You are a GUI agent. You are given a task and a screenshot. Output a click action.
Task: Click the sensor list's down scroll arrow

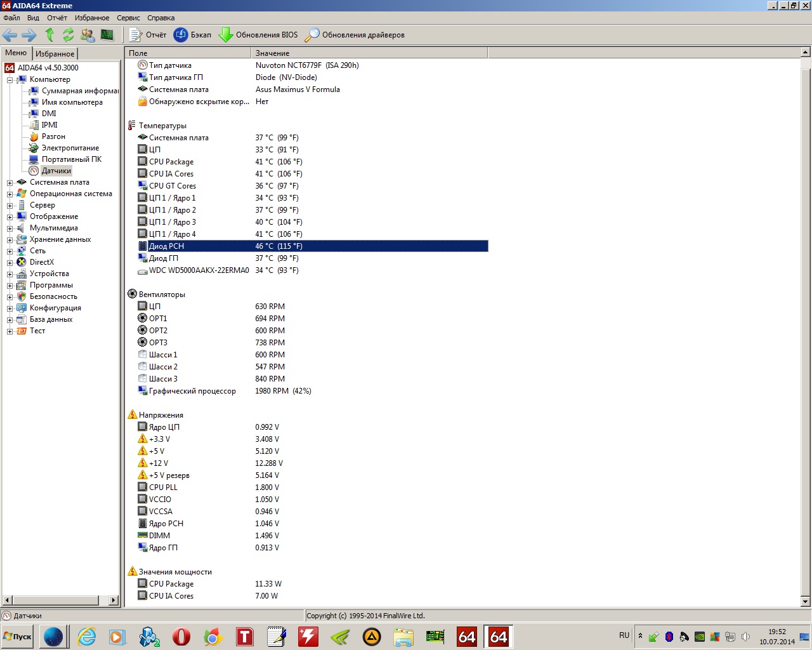[x=806, y=601]
